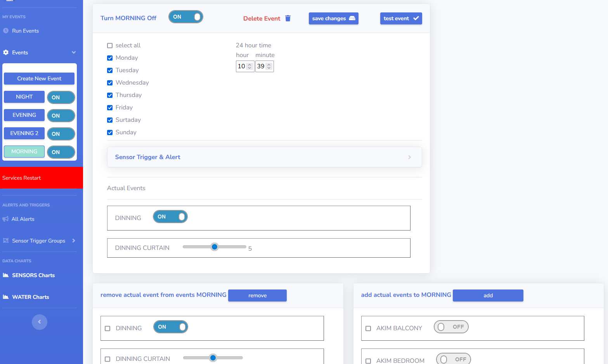Expand Sensor Trigger Groups submenu arrow
This screenshot has width=608, height=364.
[x=74, y=241]
